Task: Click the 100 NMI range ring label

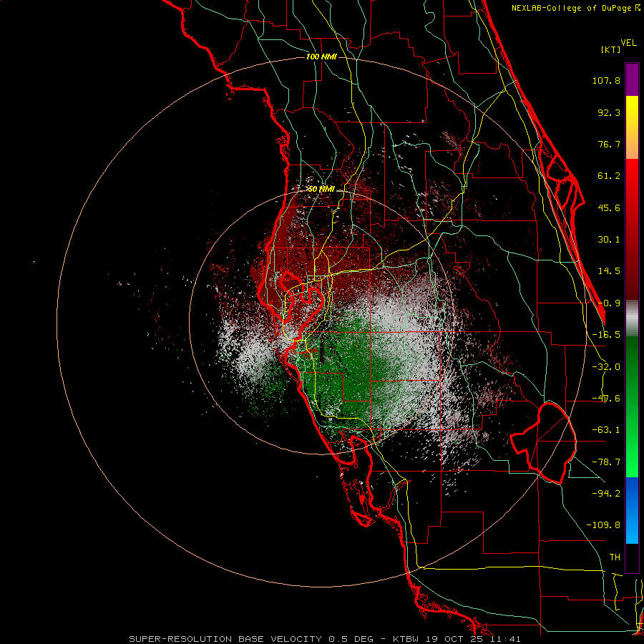Action: tap(321, 57)
